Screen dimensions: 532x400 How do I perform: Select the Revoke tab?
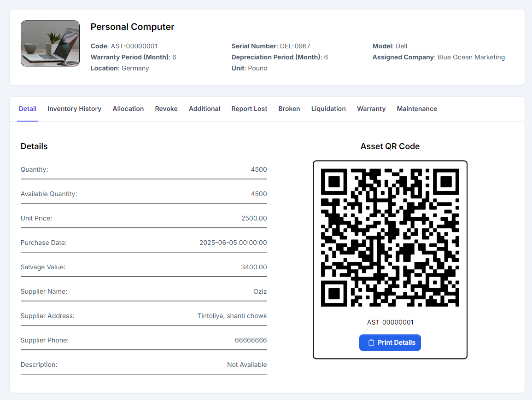pos(166,109)
